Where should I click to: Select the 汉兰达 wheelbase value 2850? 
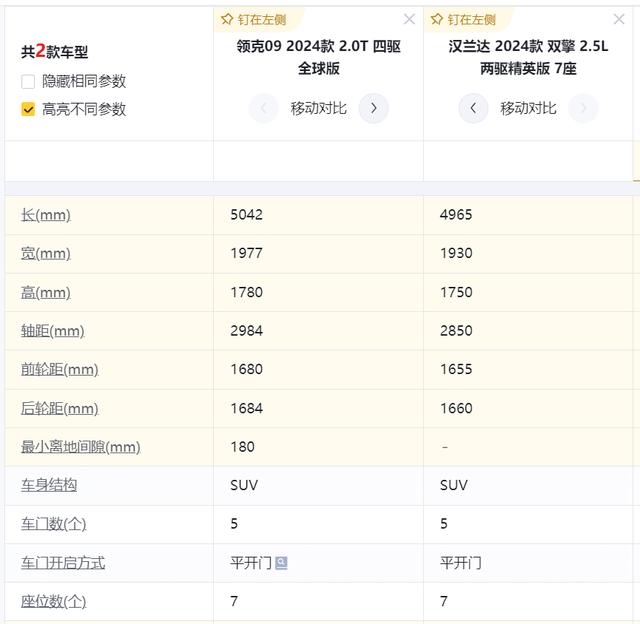point(456,331)
